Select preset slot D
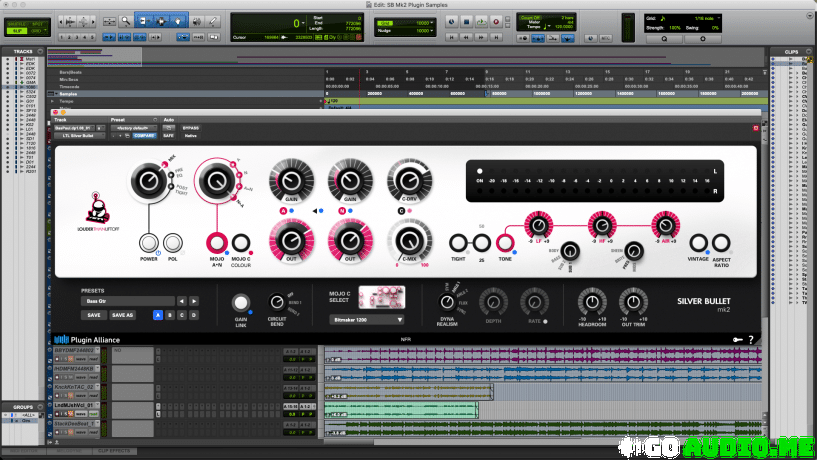This screenshot has width=817, height=460. pos(194,315)
